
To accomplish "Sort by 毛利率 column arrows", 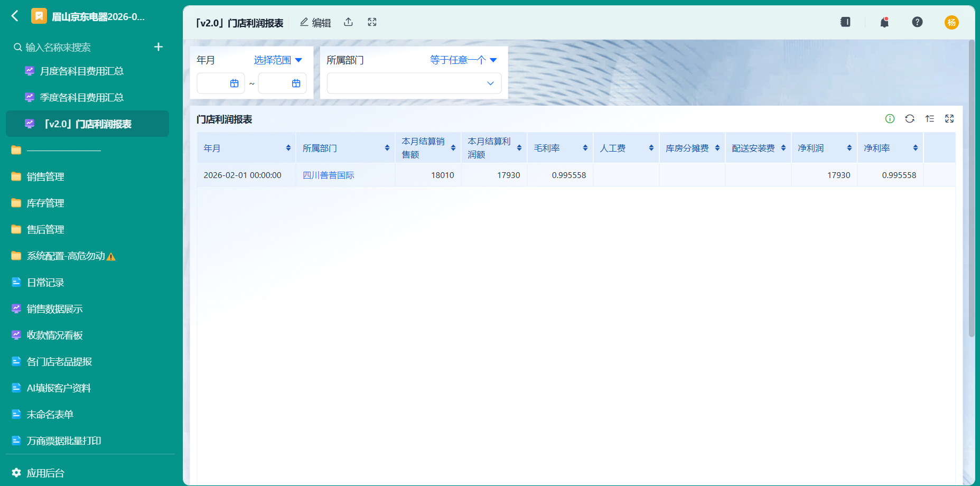I will coord(585,148).
